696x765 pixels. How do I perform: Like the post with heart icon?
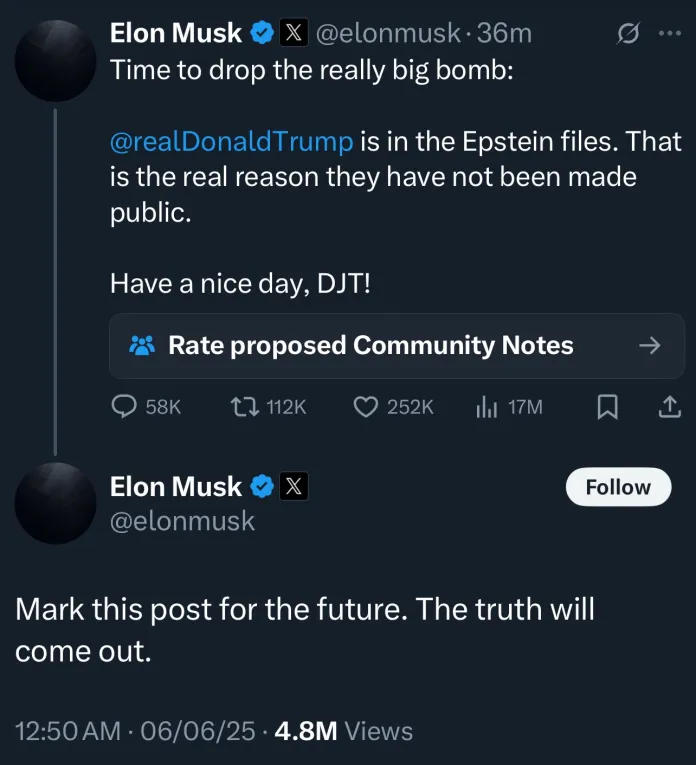click(367, 406)
